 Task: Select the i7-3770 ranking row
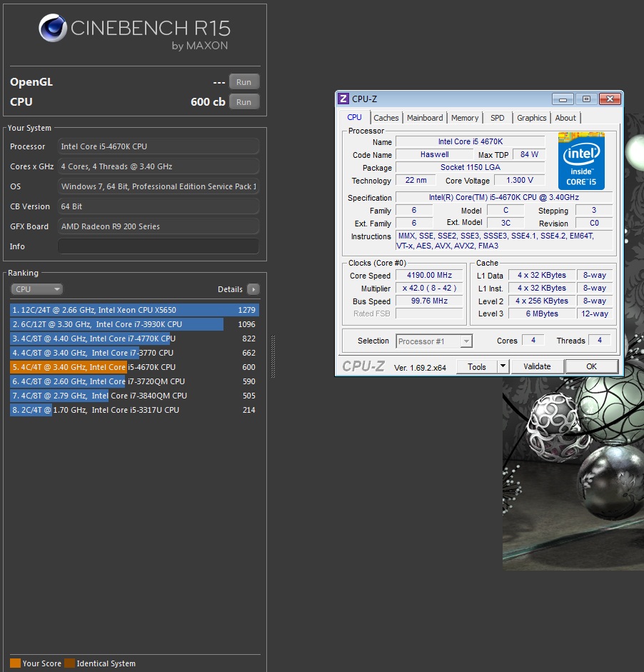[134, 353]
